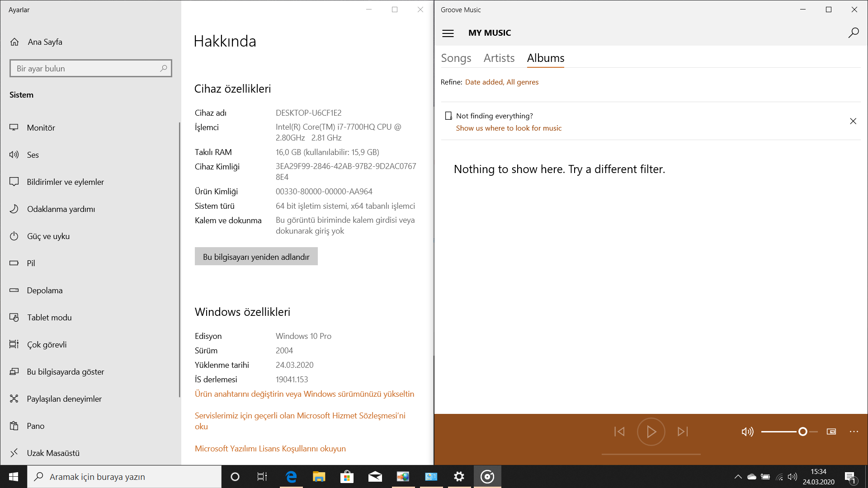Open Ses settings
Image resolution: width=868 pixels, height=488 pixels.
coord(90,155)
